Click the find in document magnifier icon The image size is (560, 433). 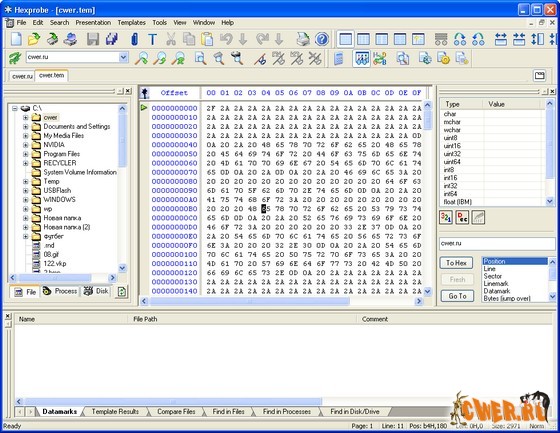click(x=200, y=58)
